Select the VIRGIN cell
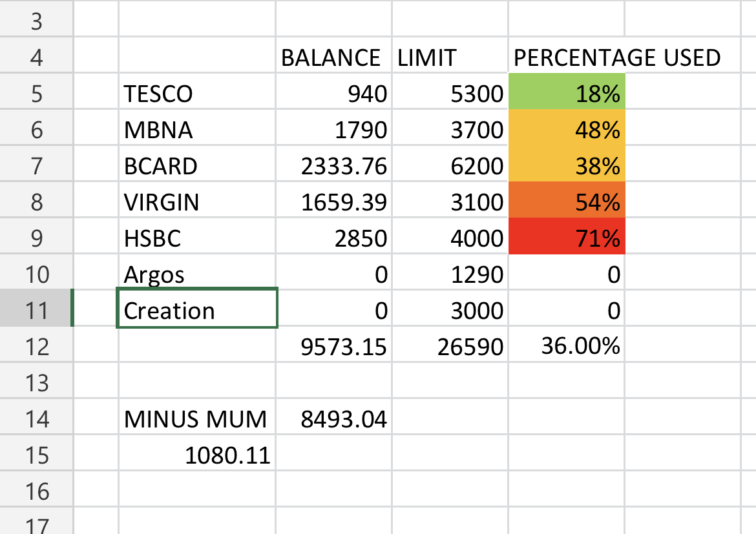 [x=197, y=200]
